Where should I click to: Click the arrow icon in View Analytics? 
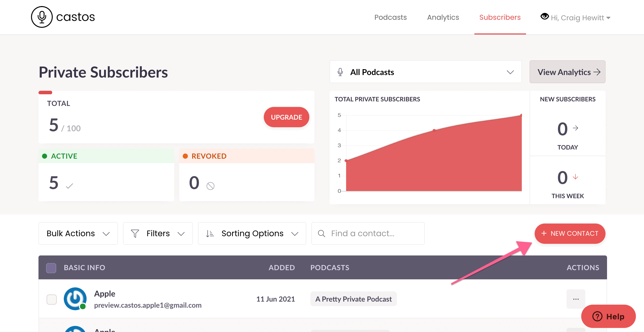click(x=597, y=72)
